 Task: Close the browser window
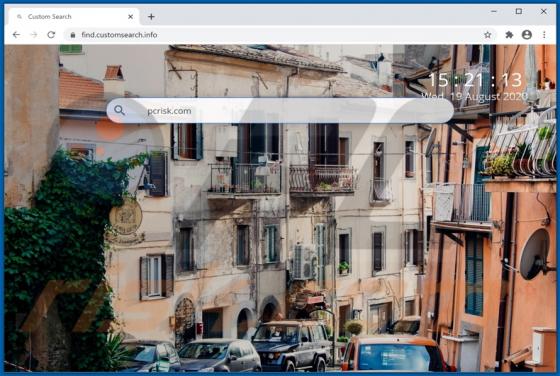point(544,11)
